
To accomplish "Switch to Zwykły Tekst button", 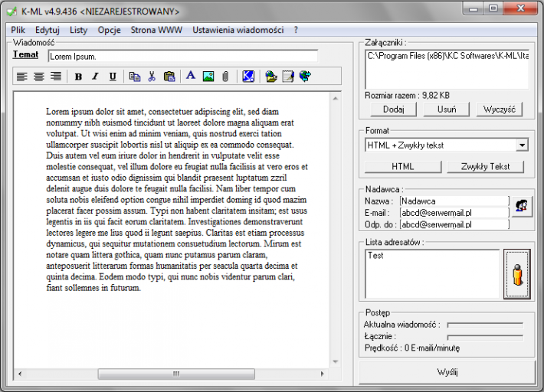I will (485, 167).
